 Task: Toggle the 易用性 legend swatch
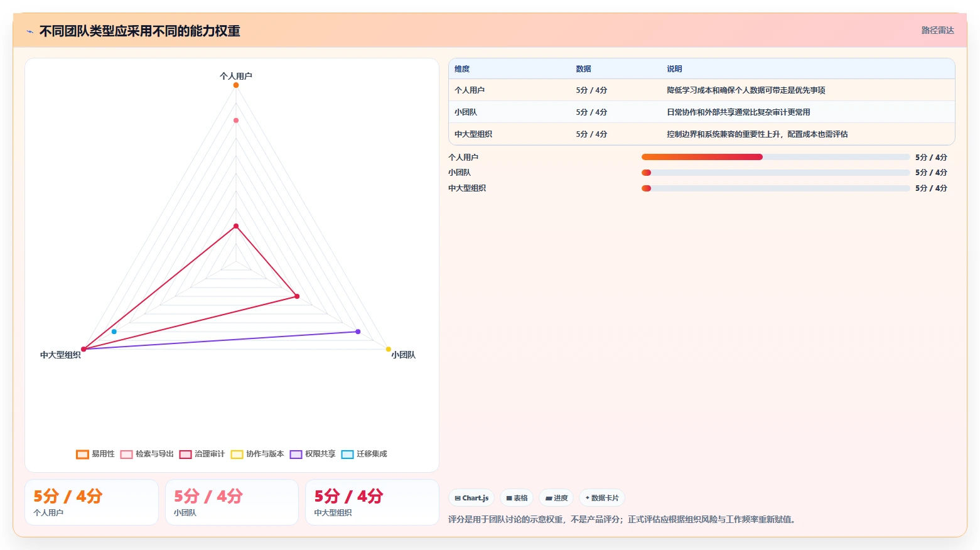click(x=82, y=455)
